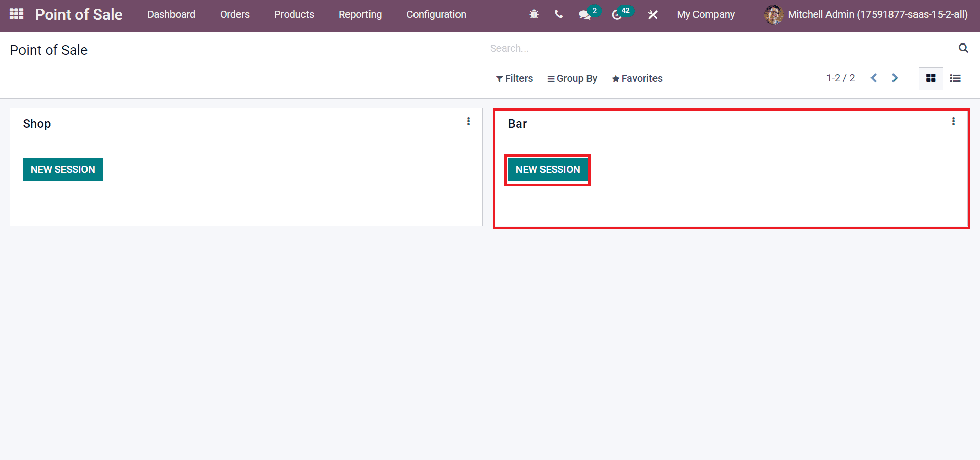Click the Bar card title
980x460 pixels.
click(x=517, y=124)
